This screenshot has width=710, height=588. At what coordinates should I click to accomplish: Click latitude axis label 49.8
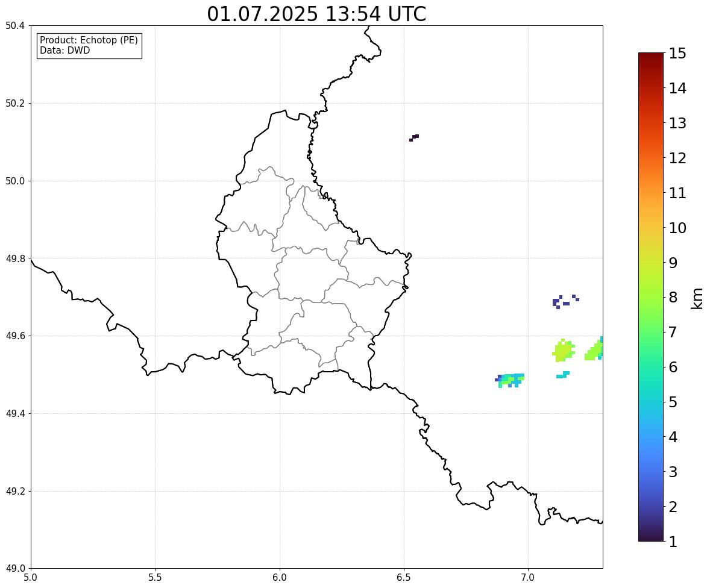[x=14, y=258]
